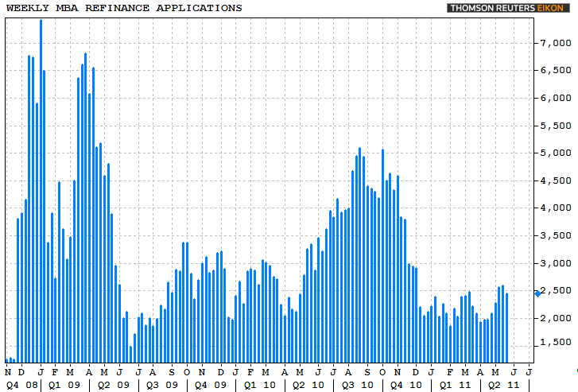Click the Q4 10 quarter label
Viewport: 578px width, 392px height.
point(406,386)
